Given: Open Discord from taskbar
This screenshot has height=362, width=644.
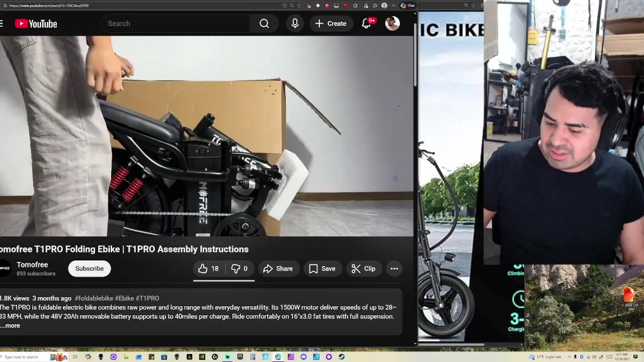Looking at the screenshot, I should click(303, 357).
